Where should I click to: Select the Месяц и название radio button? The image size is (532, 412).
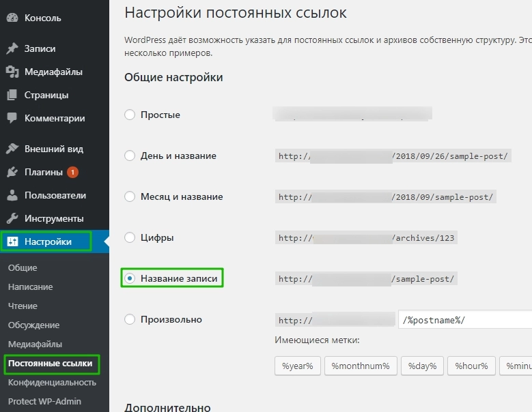[x=130, y=196]
